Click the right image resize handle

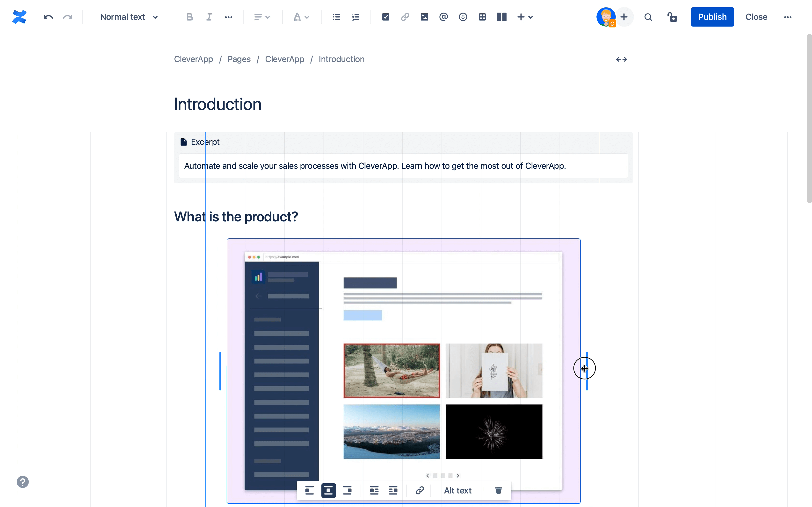pos(587,371)
